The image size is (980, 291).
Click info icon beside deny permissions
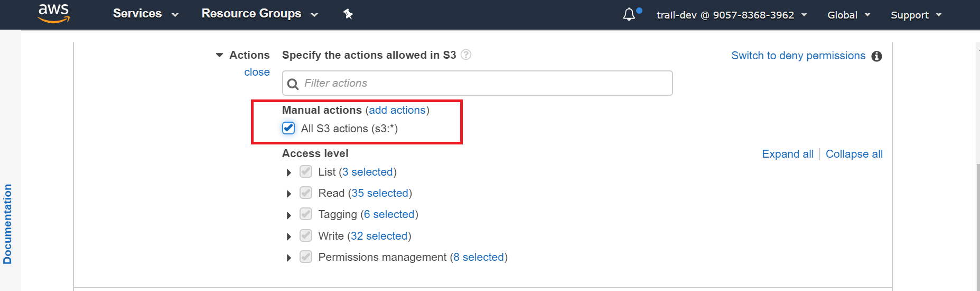click(x=876, y=56)
